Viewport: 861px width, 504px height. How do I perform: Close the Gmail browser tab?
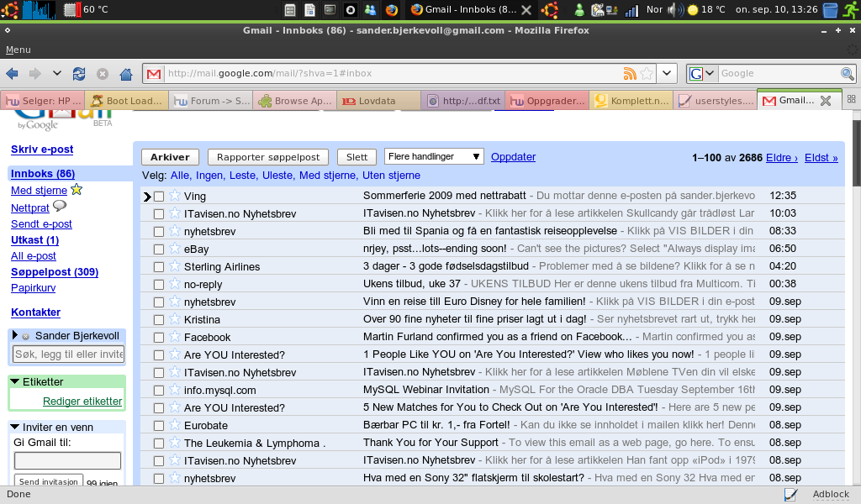826,100
